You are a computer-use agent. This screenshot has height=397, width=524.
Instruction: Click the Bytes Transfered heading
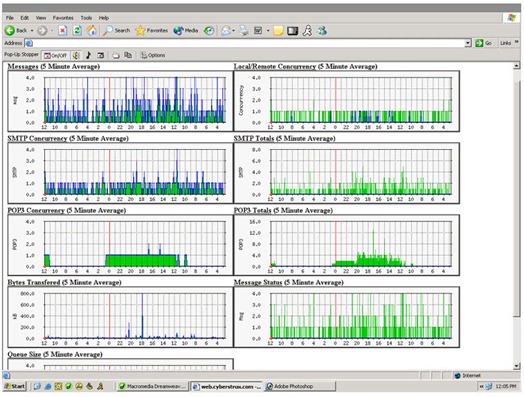[x=64, y=282]
